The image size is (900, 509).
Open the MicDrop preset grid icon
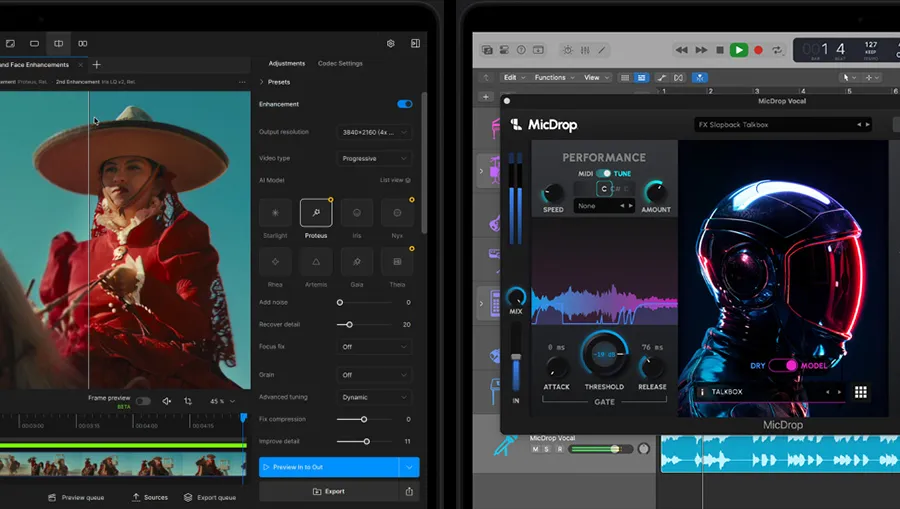[x=859, y=392]
